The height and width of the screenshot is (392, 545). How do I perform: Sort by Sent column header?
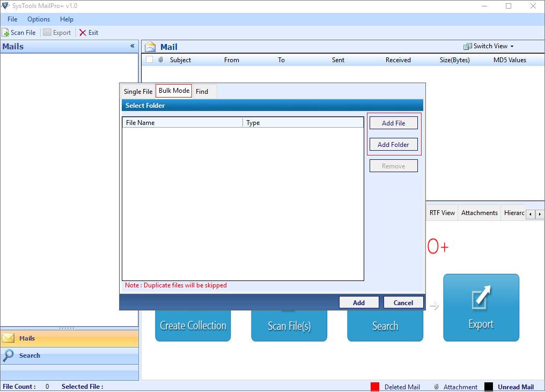[338, 60]
